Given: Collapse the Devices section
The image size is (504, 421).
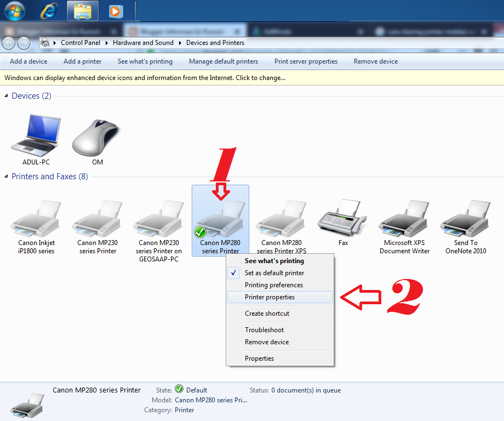Looking at the screenshot, I should pos(6,96).
